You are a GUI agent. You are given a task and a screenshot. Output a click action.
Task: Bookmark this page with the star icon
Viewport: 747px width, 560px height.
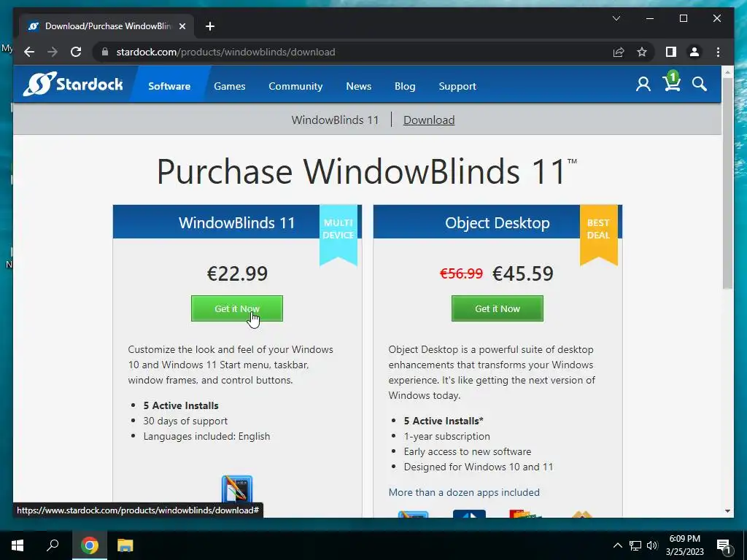(x=642, y=52)
